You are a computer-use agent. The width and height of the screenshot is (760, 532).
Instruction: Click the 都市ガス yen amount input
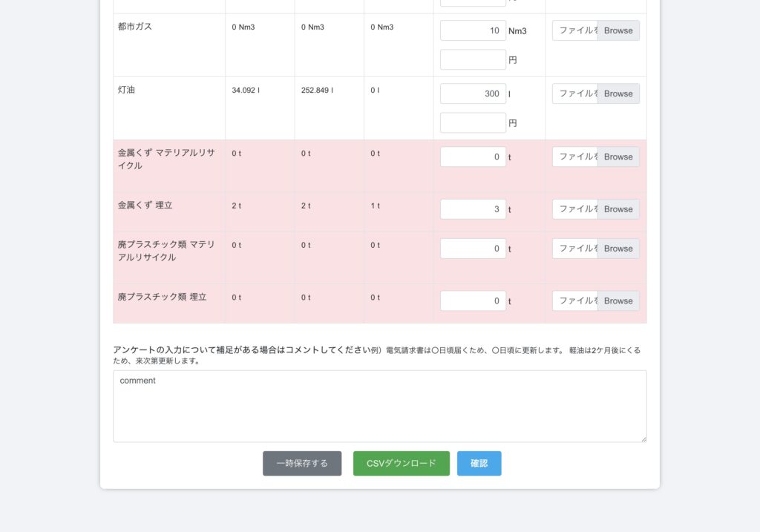pyautogui.click(x=473, y=59)
